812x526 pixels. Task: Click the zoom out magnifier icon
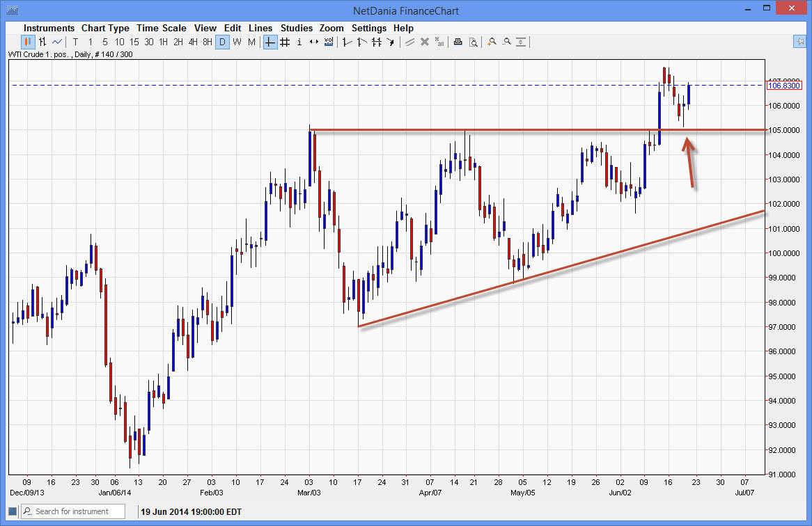click(x=506, y=42)
